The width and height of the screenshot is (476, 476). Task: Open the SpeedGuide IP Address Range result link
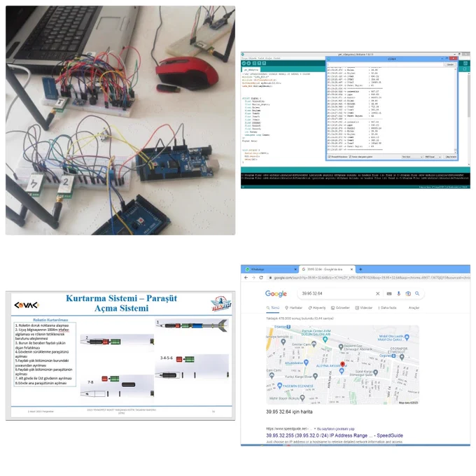coord(335,435)
